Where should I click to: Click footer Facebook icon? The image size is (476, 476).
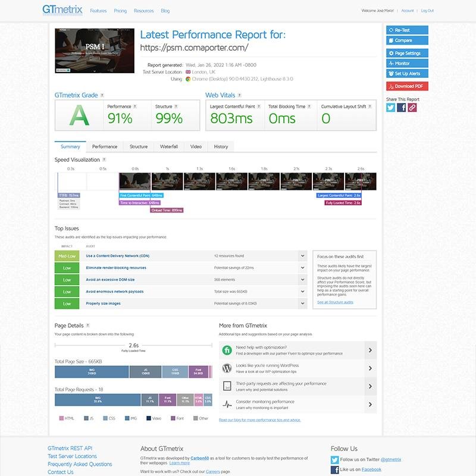point(334,469)
